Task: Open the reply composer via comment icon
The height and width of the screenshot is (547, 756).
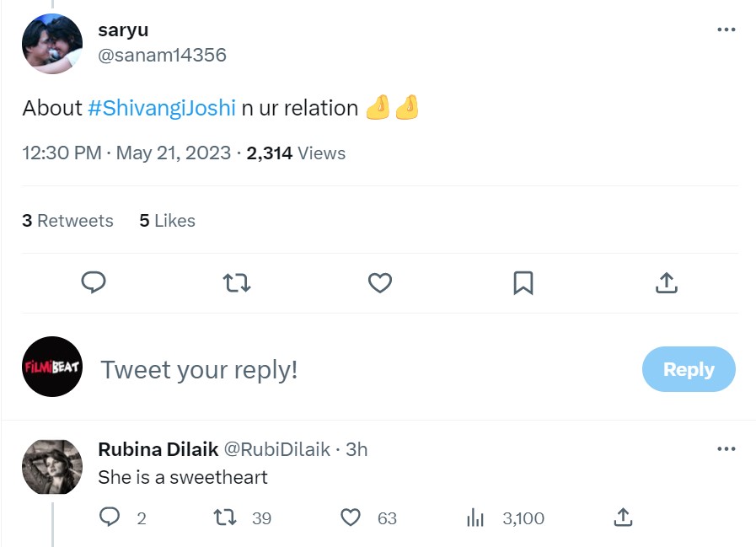Action: [94, 283]
